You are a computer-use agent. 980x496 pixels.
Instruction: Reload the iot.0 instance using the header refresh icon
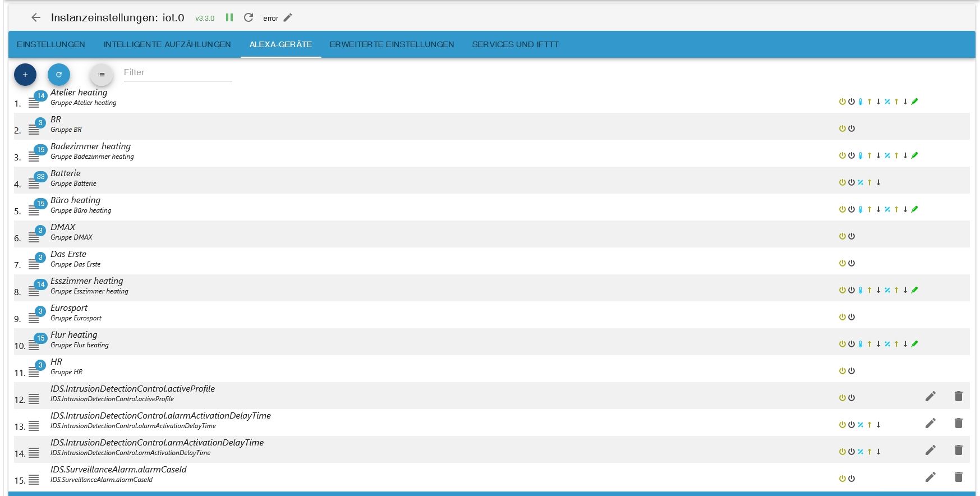pyautogui.click(x=249, y=18)
